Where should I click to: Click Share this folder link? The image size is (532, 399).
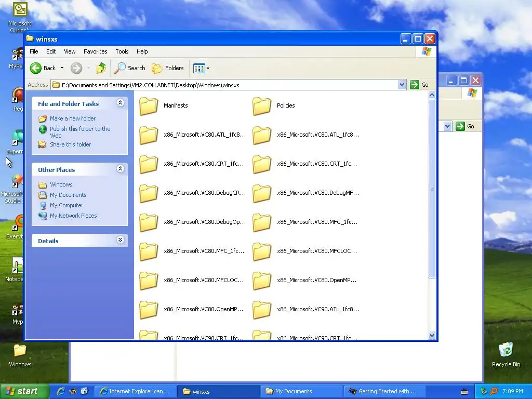(x=70, y=144)
